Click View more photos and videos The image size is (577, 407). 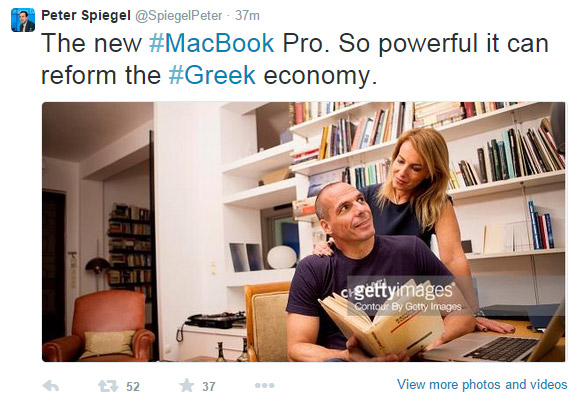tap(482, 385)
